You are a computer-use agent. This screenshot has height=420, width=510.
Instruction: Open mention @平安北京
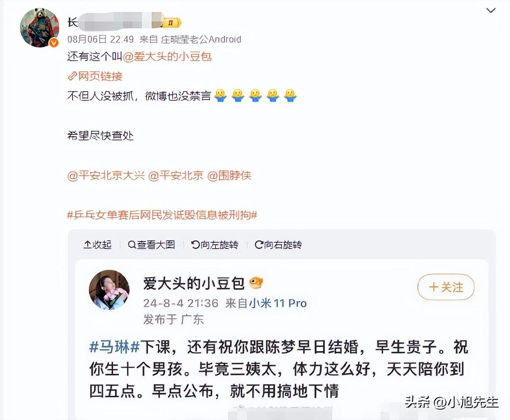[x=176, y=175]
